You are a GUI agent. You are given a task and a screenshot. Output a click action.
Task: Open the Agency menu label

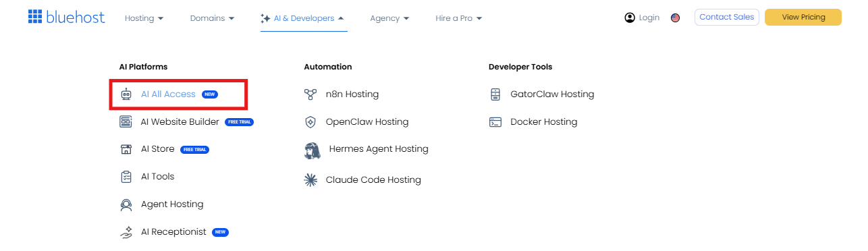coord(385,19)
